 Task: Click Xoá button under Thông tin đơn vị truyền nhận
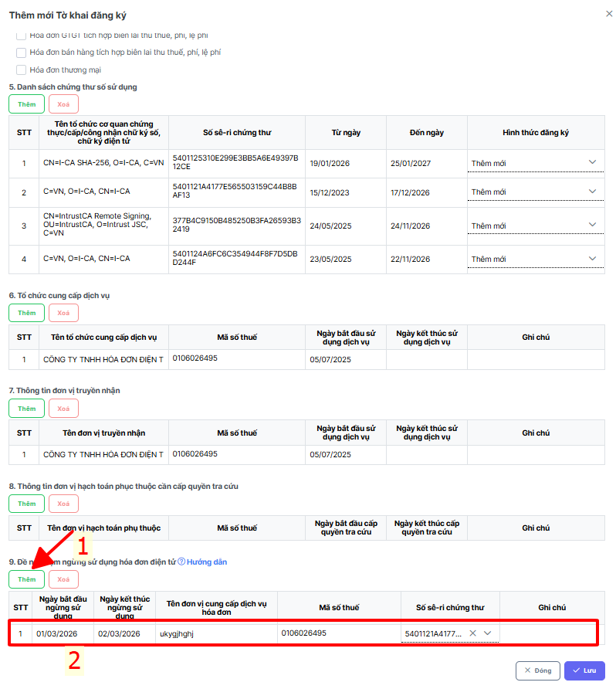tap(63, 409)
